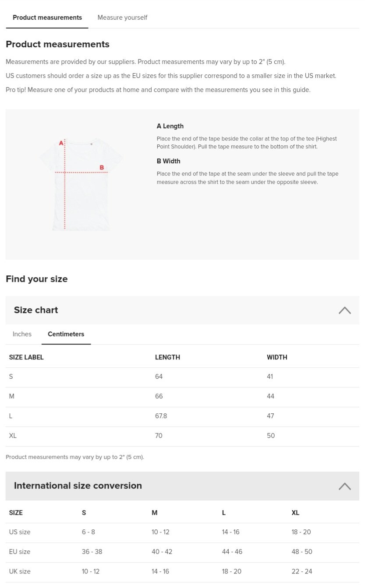
Task: Switch to the Measure yourself tab
Action: pos(122,18)
